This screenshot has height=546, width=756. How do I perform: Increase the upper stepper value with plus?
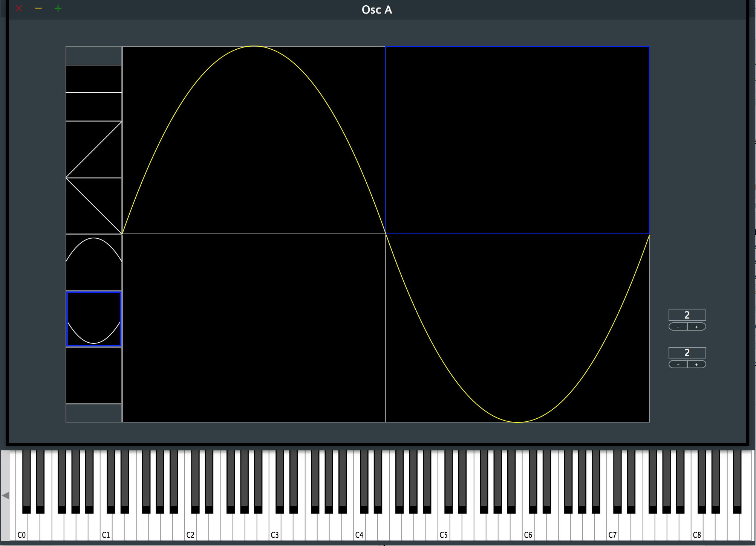click(x=696, y=327)
